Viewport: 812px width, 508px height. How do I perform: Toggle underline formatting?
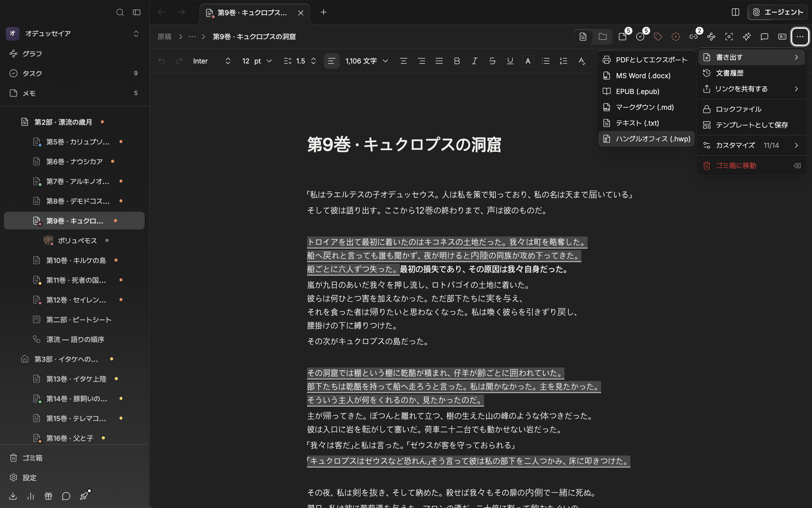tap(510, 61)
